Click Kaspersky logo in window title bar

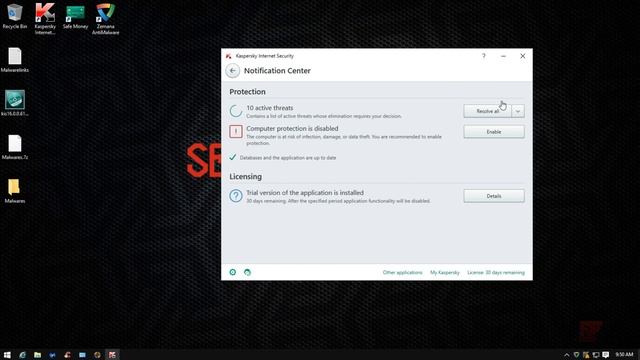[x=229, y=56]
